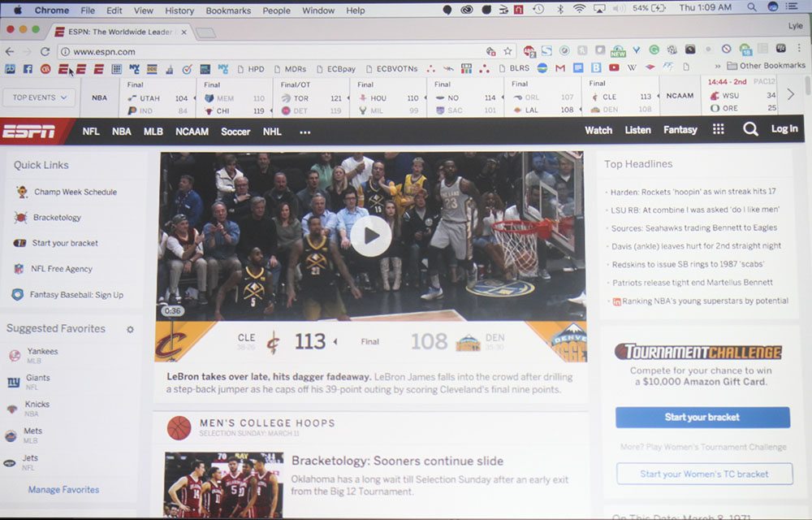Click the ESPN search magnifier
The image size is (812, 520).
click(750, 129)
